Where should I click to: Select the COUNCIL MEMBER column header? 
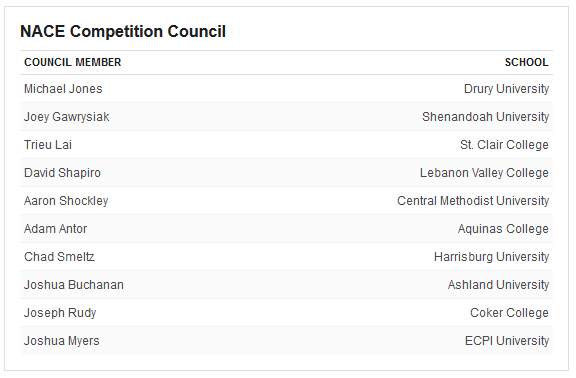tap(72, 62)
